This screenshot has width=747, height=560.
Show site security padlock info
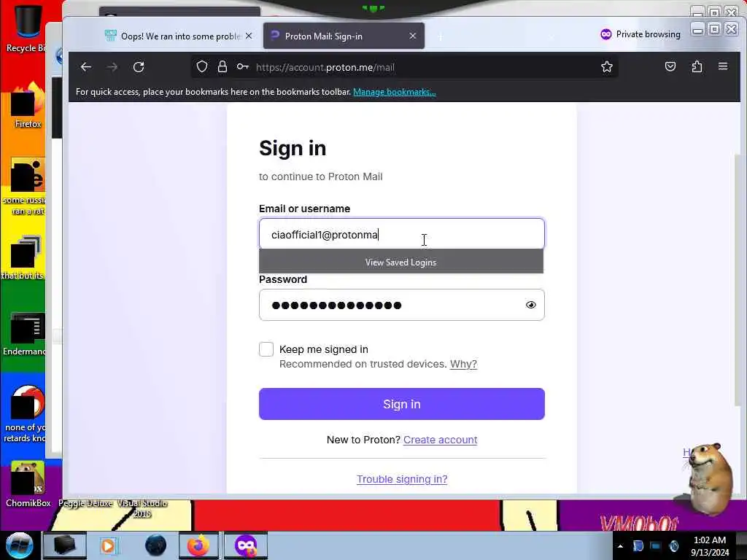coord(222,66)
